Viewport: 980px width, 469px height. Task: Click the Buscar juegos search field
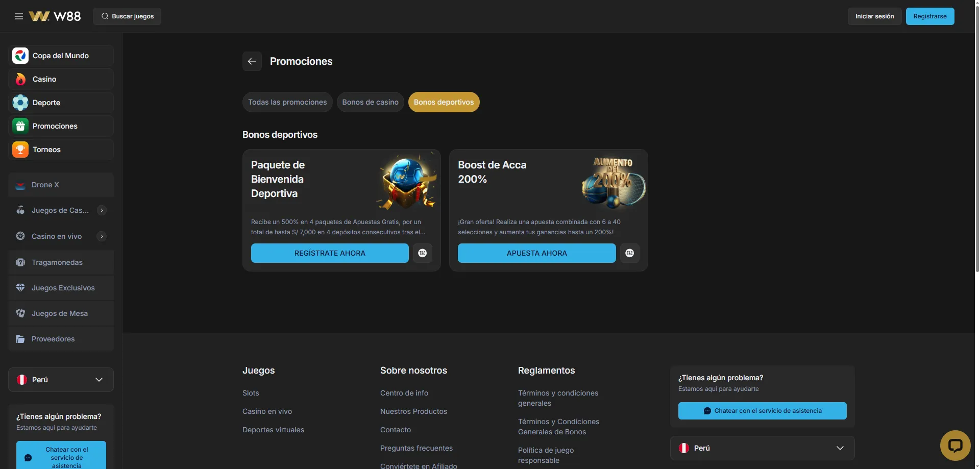click(127, 16)
